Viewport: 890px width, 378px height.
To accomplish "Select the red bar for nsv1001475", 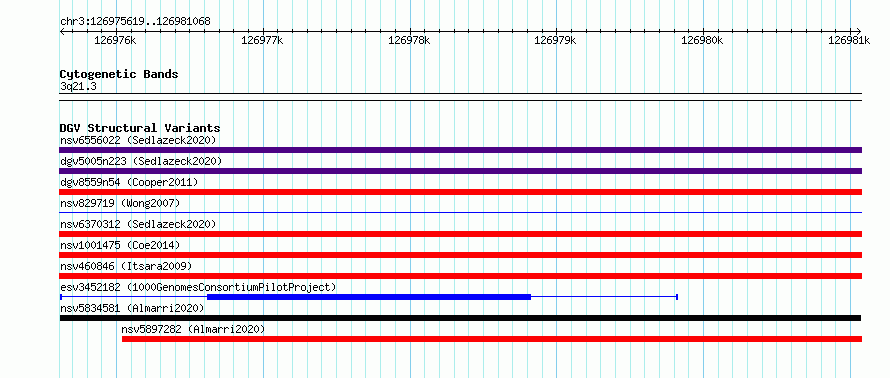I will coord(460,255).
